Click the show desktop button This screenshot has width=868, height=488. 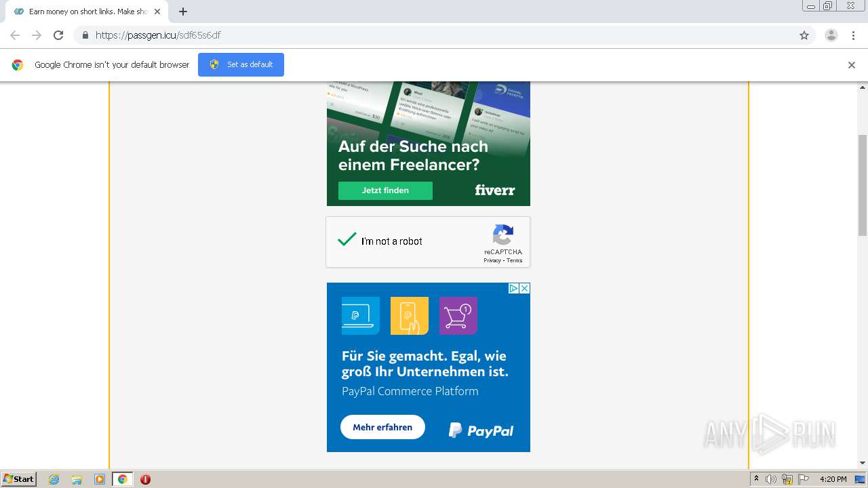(861, 479)
